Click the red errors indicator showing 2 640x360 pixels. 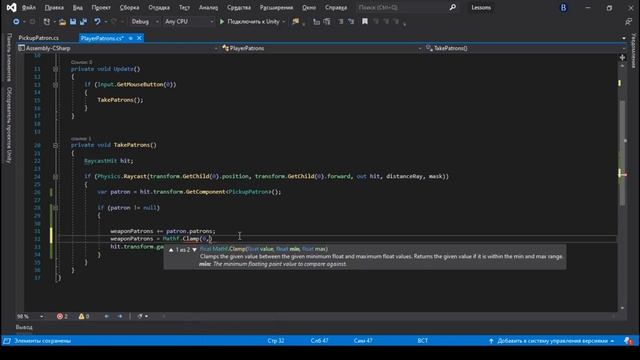62,316
